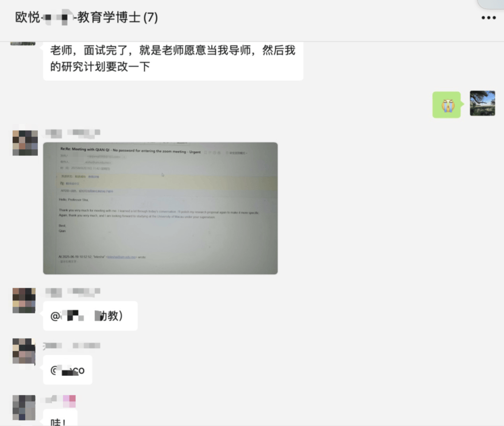
Task: Click the email subject line inside the screenshot
Action: (x=131, y=150)
